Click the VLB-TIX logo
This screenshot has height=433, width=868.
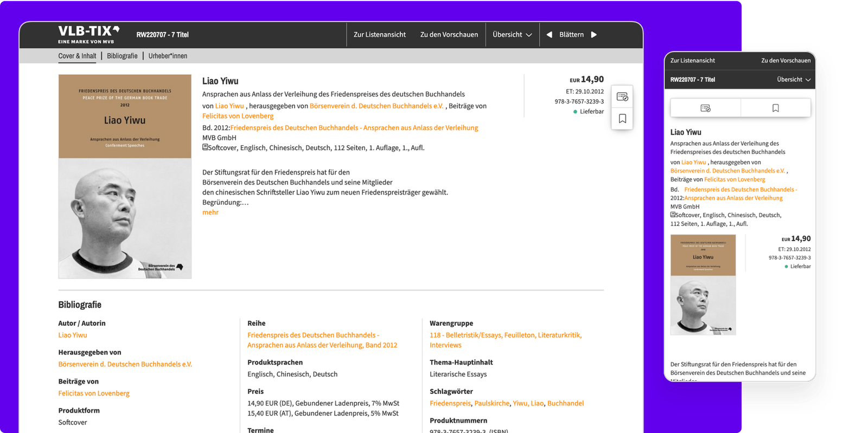pos(89,34)
